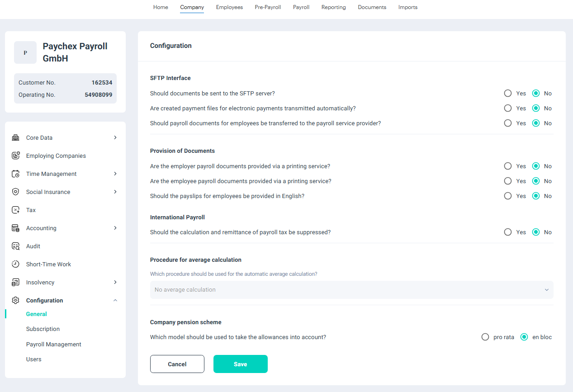This screenshot has height=392, width=573.
Task: Click the Cancel button
Action: [x=177, y=364]
